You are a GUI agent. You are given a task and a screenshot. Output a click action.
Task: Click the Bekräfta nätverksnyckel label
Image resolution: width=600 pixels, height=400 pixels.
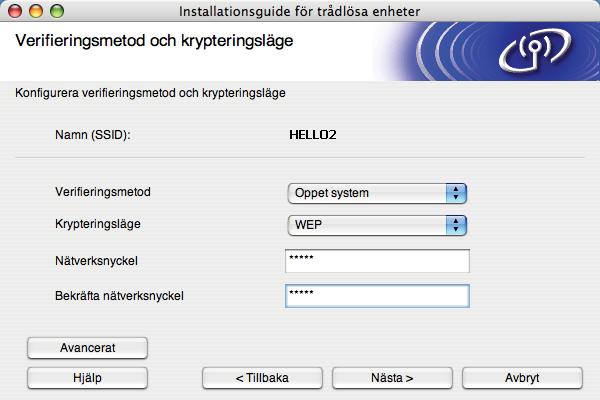[119, 296]
